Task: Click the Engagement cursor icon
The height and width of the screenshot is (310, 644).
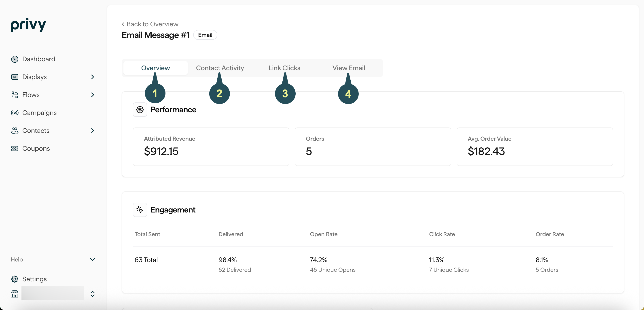Action: (140, 210)
